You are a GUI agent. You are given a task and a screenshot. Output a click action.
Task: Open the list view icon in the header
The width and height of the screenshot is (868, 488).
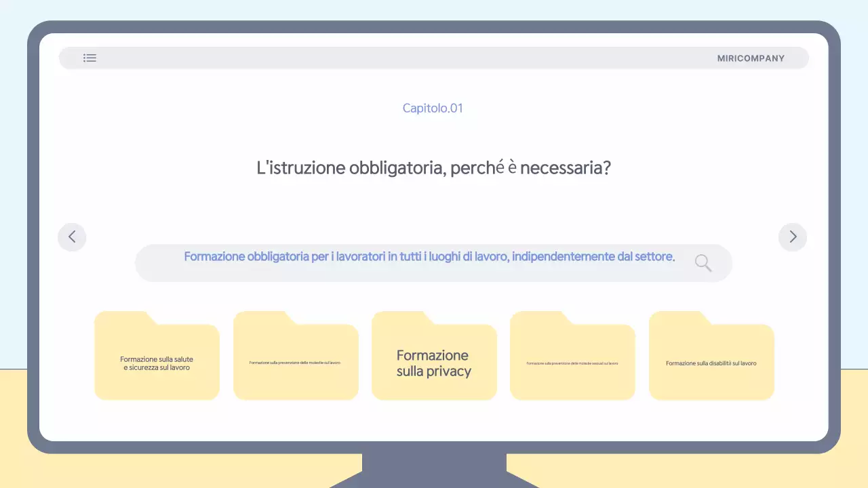pyautogui.click(x=90, y=58)
